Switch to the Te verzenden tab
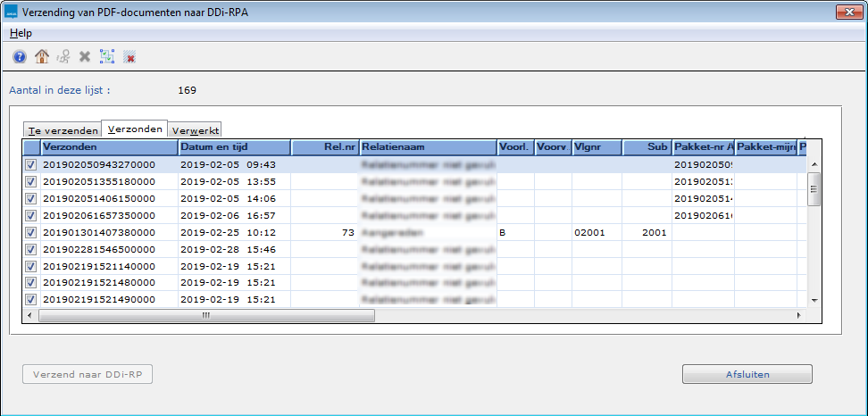The image size is (868, 416). click(63, 130)
